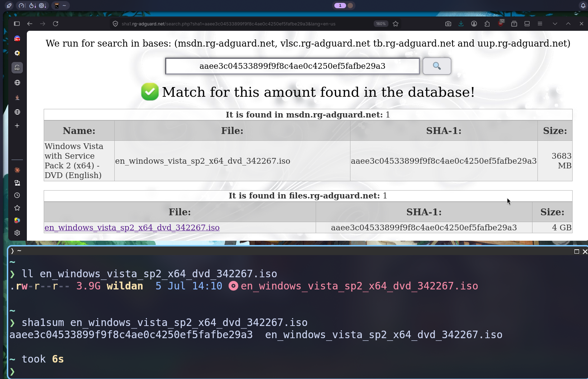This screenshot has height=379, width=588.
Task: Click the 'Windows Vista with Service Pack 2' name cell
Action: click(79, 161)
